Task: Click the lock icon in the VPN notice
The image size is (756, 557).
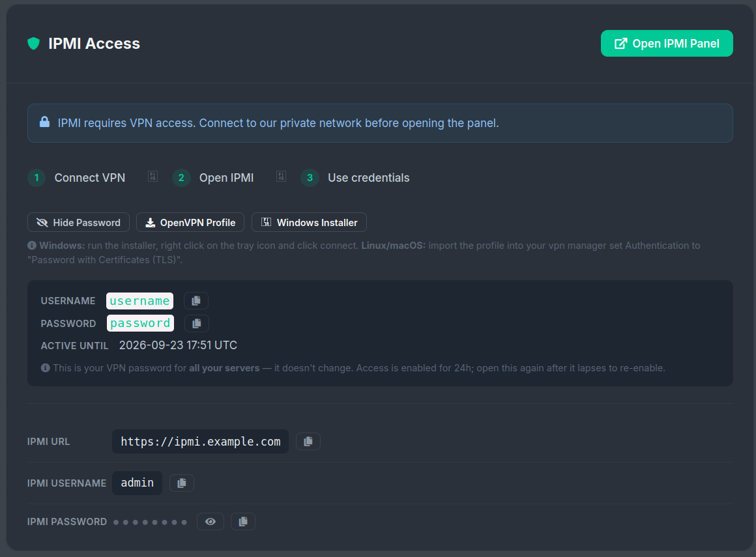Action: coord(44,122)
